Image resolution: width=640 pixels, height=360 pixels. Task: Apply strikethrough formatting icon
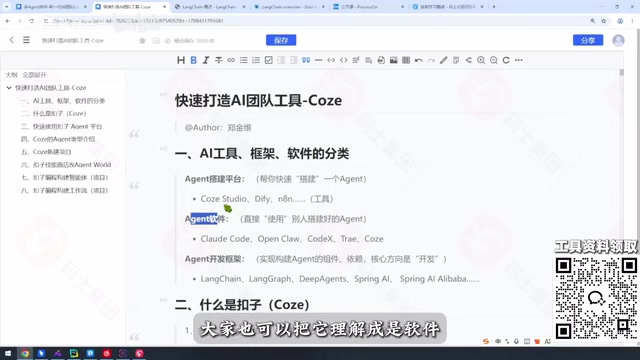(x=219, y=60)
